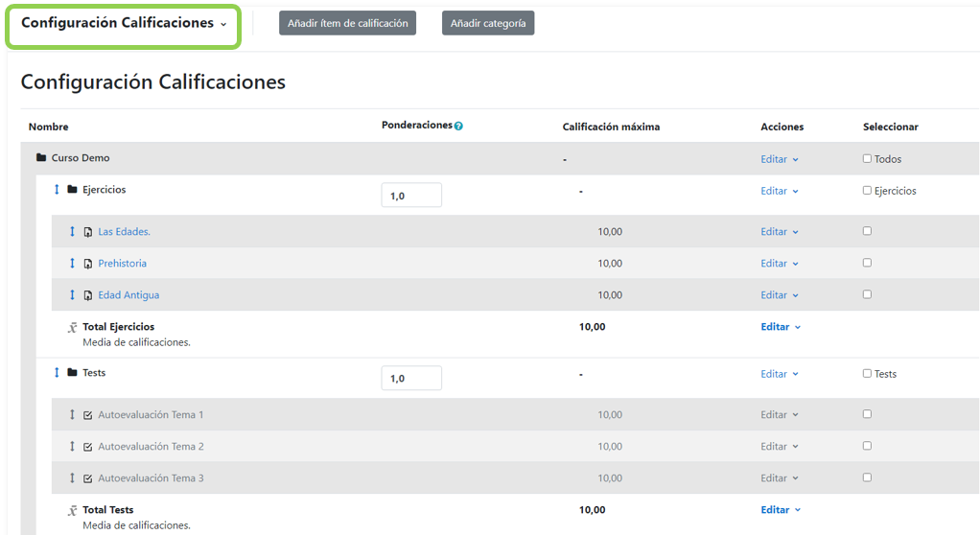Click the move arrow for Las Edades.
Viewport: 980px width, 535px height.
click(72, 231)
